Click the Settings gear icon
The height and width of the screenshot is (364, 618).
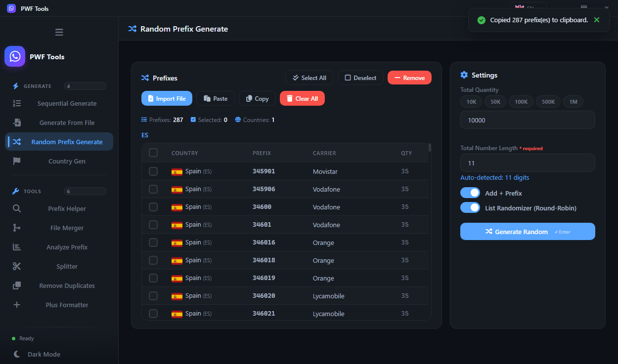click(464, 75)
